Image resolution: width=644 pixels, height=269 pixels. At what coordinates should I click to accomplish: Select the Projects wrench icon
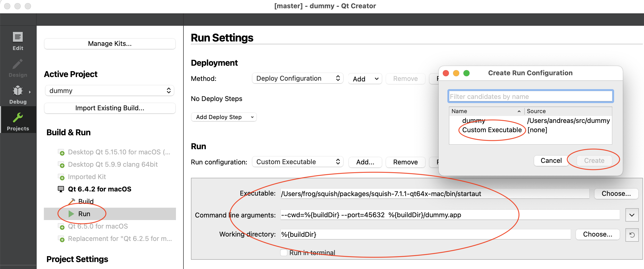tap(18, 118)
